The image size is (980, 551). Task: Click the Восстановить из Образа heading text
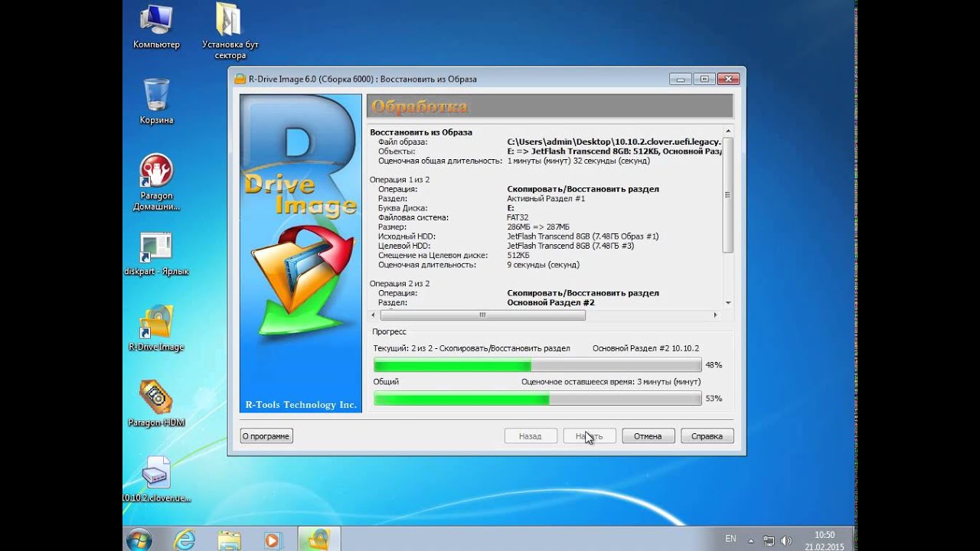[x=421, y=132]
